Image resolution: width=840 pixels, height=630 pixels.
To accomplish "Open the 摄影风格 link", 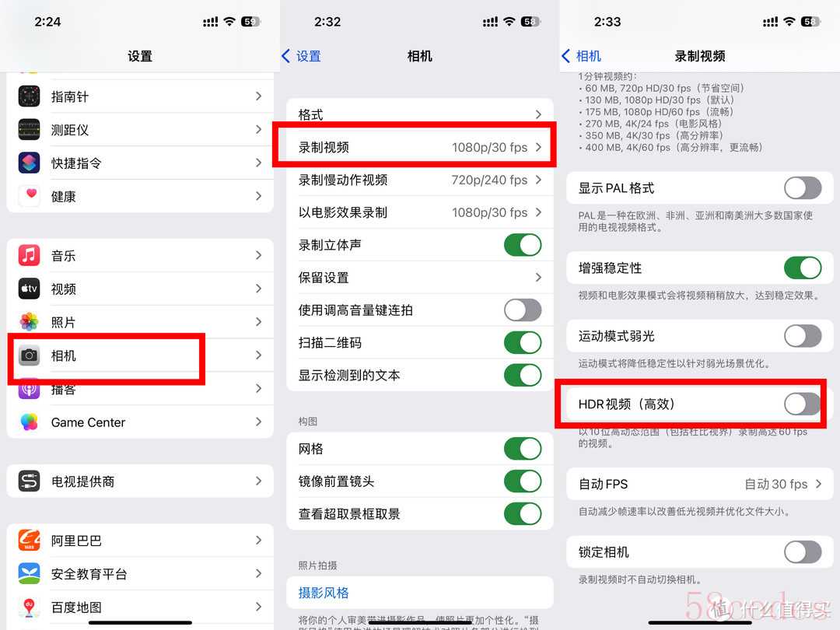I will pos(324,593).
